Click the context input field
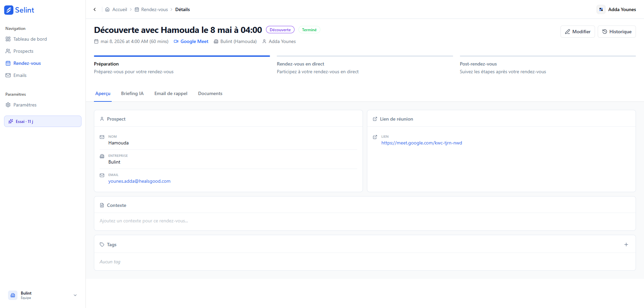The height and width of the screenshot is (308, 644). (x=365, y=221)
